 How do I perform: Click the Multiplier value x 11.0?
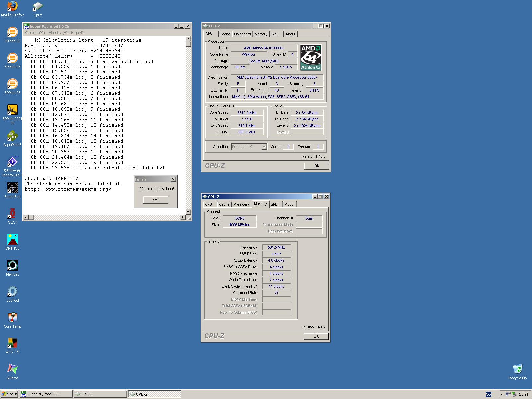click(247, 119)
